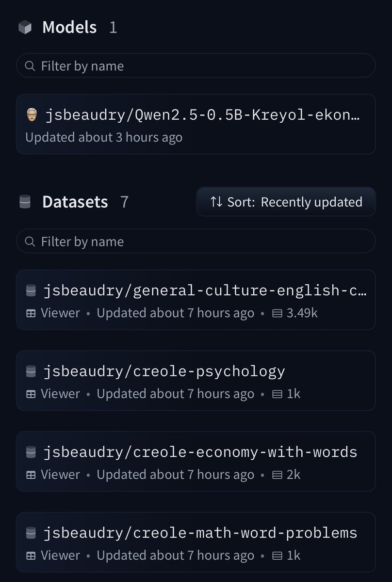Open the general-culture-english dataset
392x582 pixels.
(196, 300)
